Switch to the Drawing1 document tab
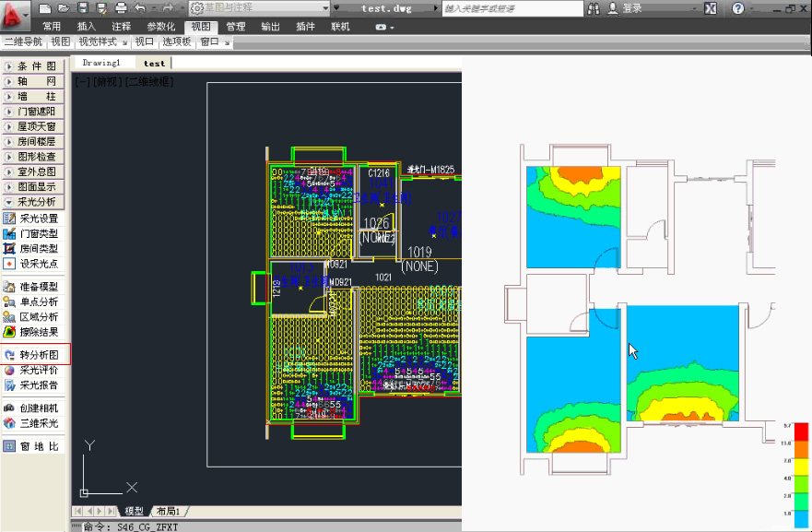This screenshot has height=532, width=812. click(101, 63)
